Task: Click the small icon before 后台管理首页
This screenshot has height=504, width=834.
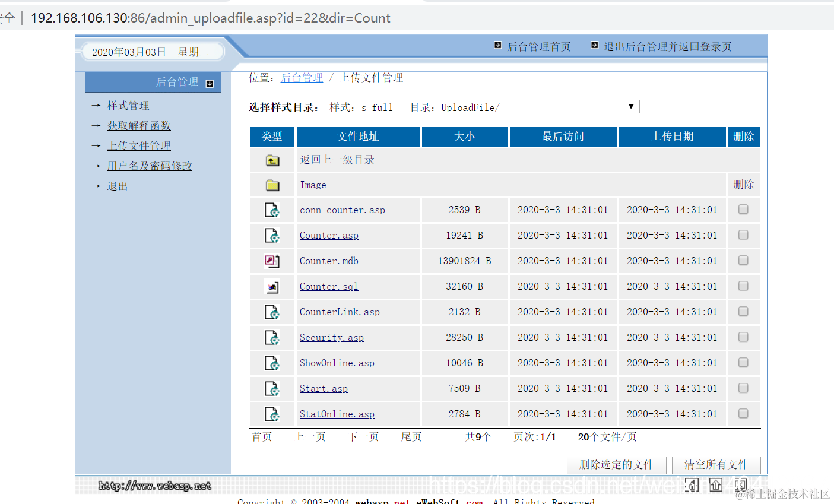Action: pos(498,45)
